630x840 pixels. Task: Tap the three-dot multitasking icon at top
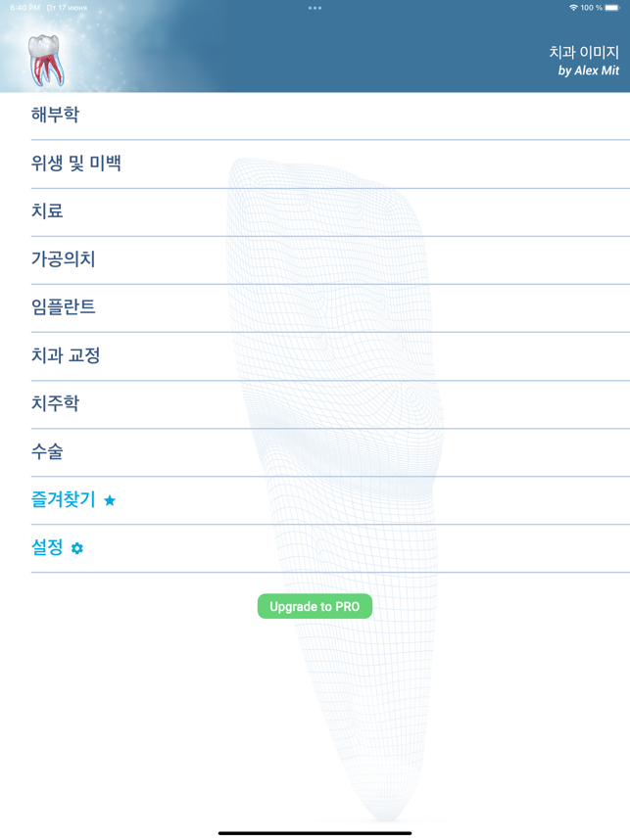point(315,8)
